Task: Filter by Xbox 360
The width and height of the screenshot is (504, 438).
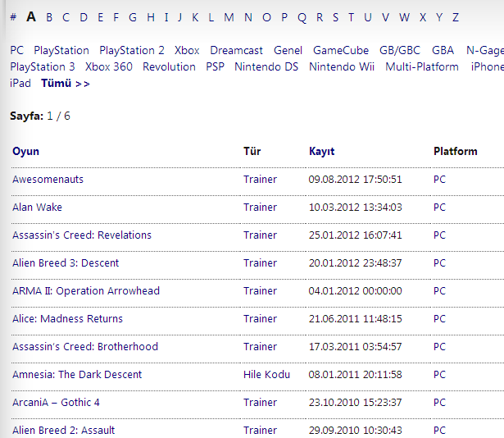Action: coord(109,66)
